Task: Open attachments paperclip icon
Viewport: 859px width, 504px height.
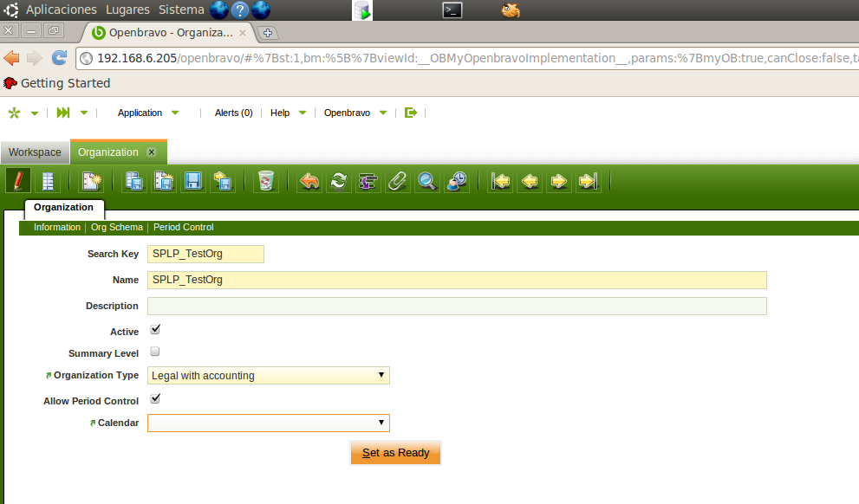Action: [x=397, y=181]
